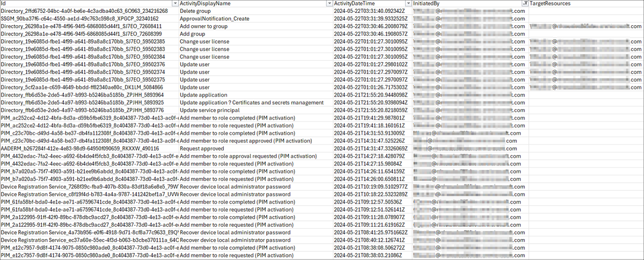Select the InitiatedBy header cell

470,4
